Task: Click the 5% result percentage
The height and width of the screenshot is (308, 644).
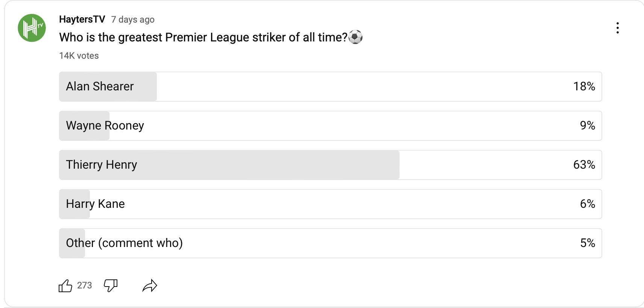Action: (587, 243)
